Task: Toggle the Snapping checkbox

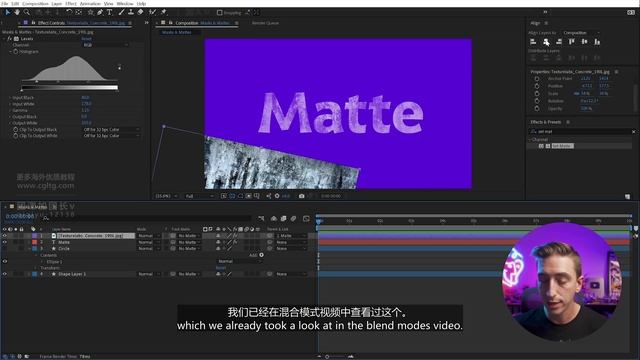Action: click(220, 13)
